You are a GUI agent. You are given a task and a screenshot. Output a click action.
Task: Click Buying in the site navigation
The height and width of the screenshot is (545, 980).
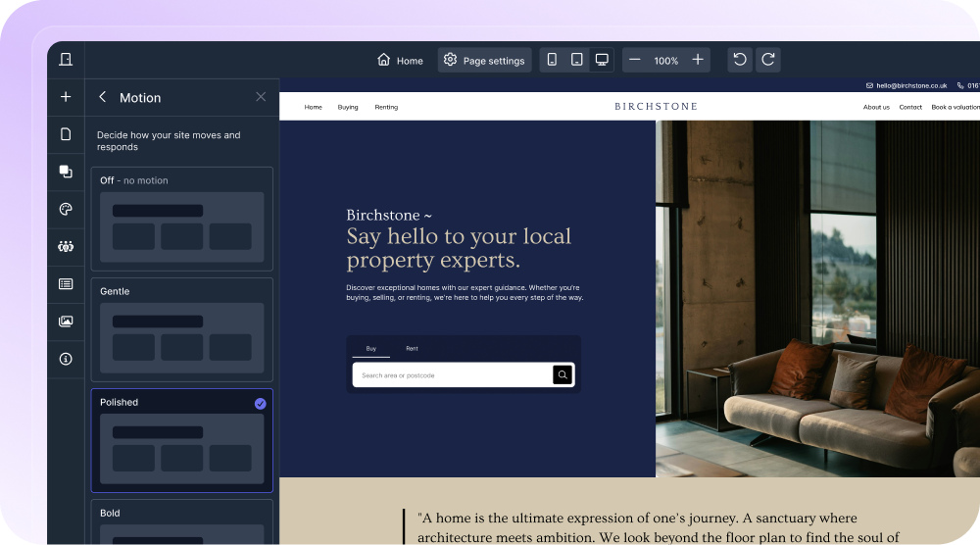pos(348,108)
